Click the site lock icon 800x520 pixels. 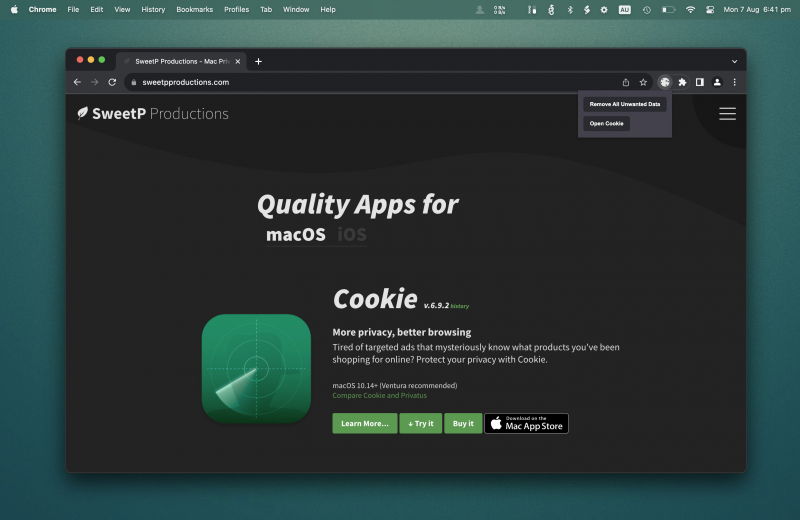(x=134, y=82)
